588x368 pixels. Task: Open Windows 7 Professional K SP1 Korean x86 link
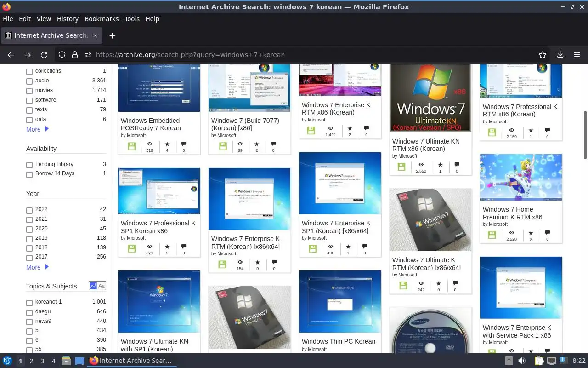click(158, 227)
